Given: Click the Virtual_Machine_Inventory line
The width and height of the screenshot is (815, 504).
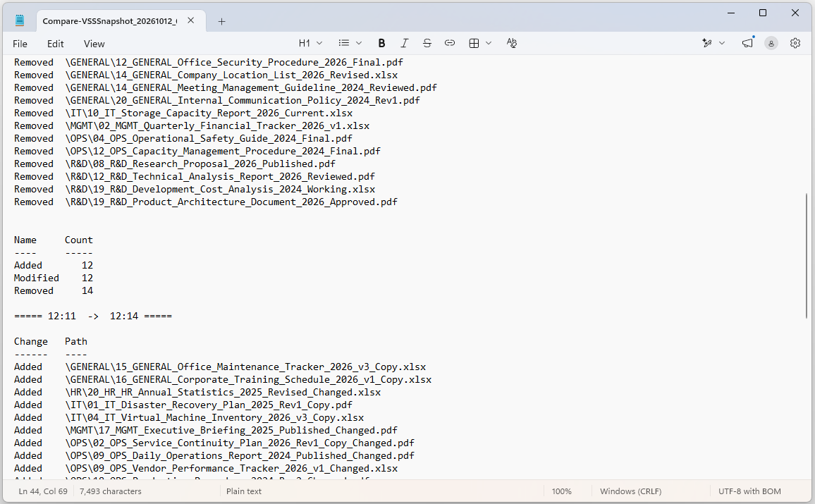Looking at the screenshot, I should tap(189, 418).
